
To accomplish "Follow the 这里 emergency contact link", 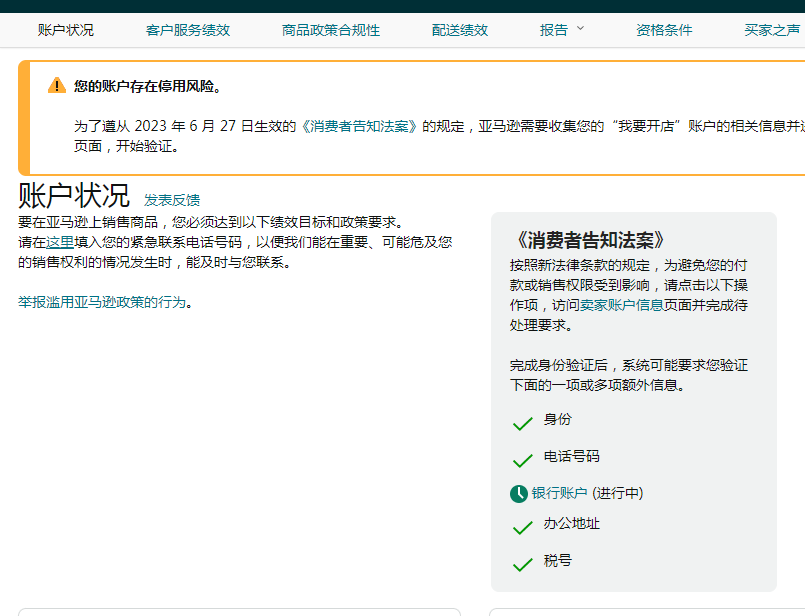I will pos(60,242).
